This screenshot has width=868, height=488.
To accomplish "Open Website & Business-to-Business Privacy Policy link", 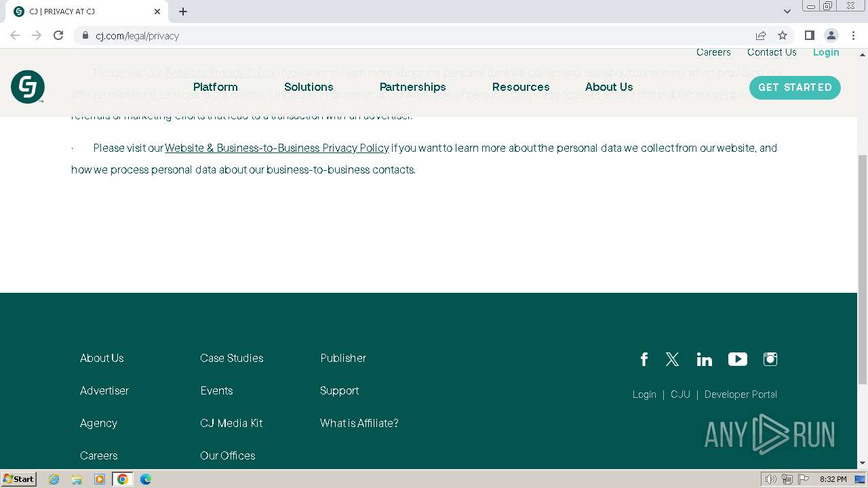I will (277, 148).
